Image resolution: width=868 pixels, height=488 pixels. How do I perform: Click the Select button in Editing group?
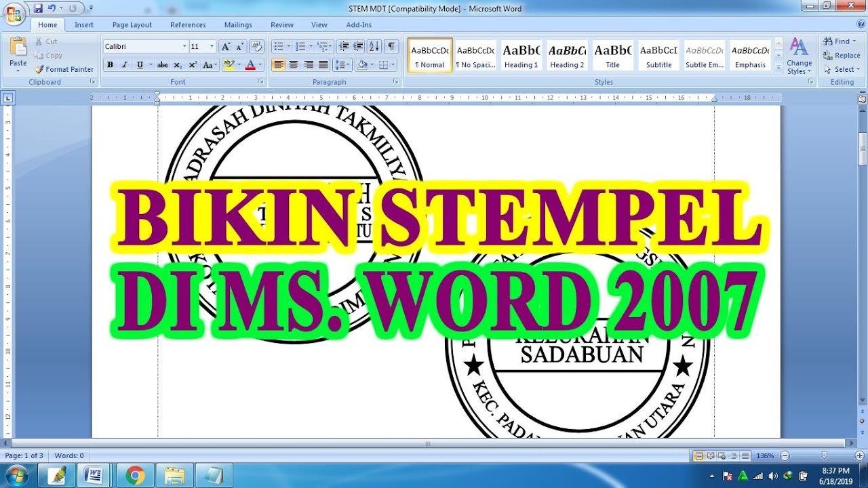(x=842, y=69)
